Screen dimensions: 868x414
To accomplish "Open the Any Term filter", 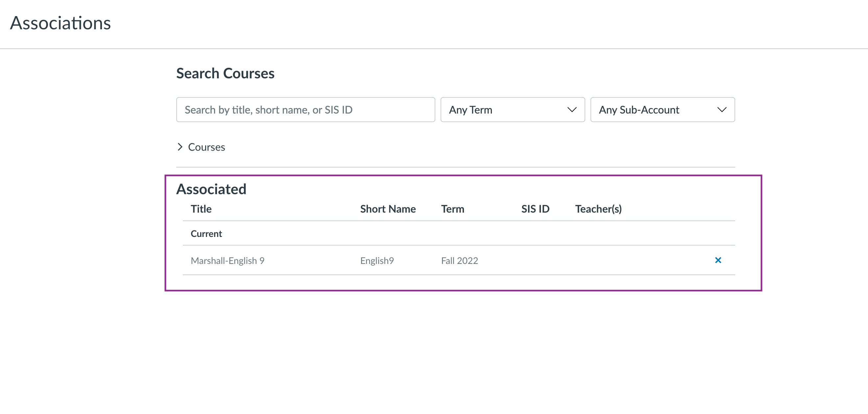I will coord(512,110).
